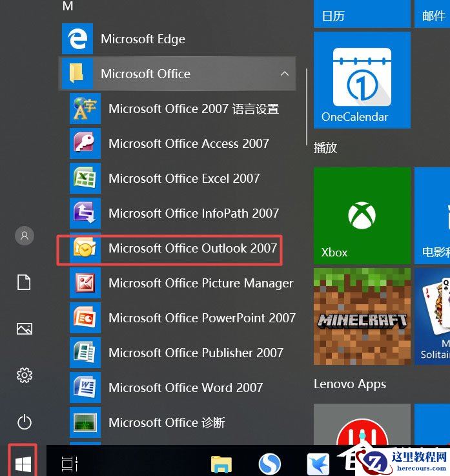Open the Microsoft Office 诊断 icon
Screen dimensions: 450x476
(85, 422)
